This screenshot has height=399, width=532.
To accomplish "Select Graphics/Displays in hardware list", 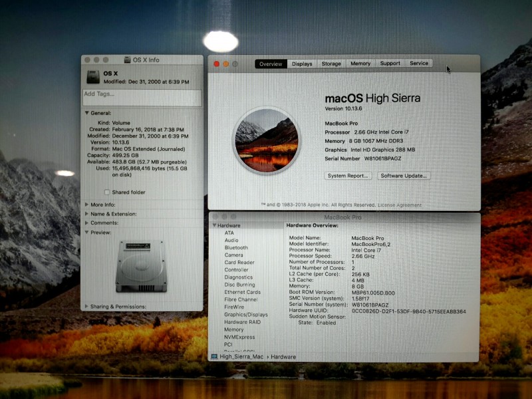I will (245, 315).
